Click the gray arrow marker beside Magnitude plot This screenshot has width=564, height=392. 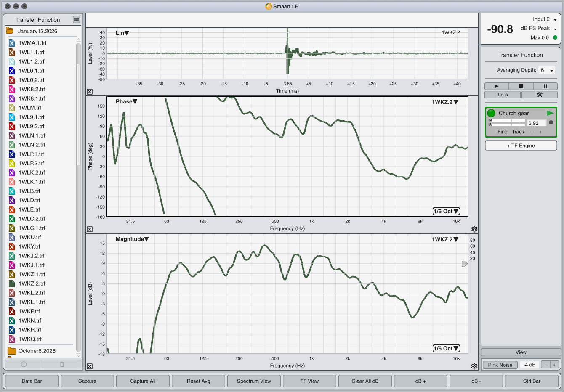pyautogui.click(x=464, y=264)
